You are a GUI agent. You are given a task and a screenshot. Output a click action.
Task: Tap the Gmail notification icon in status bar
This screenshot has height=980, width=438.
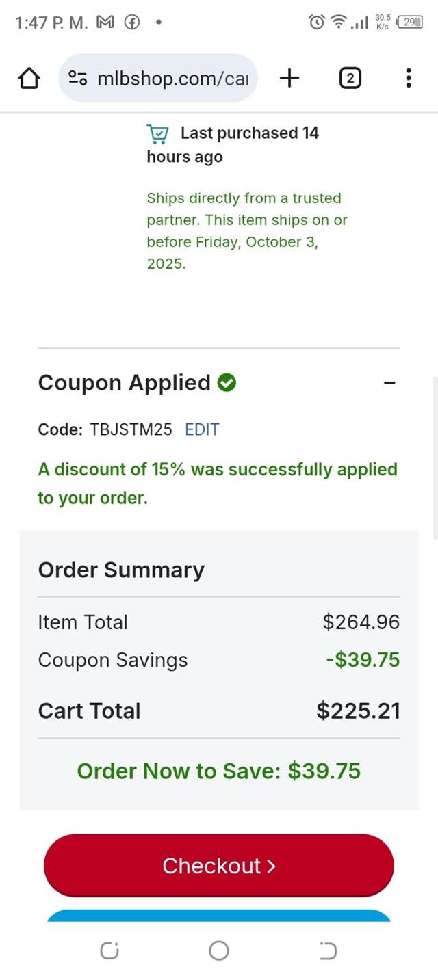pyautogui.click(x=105, y=23)
